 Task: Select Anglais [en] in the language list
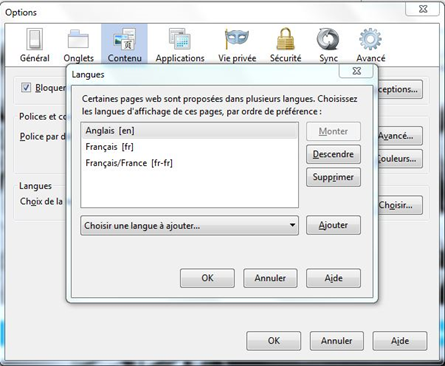(x=189, y=131)
